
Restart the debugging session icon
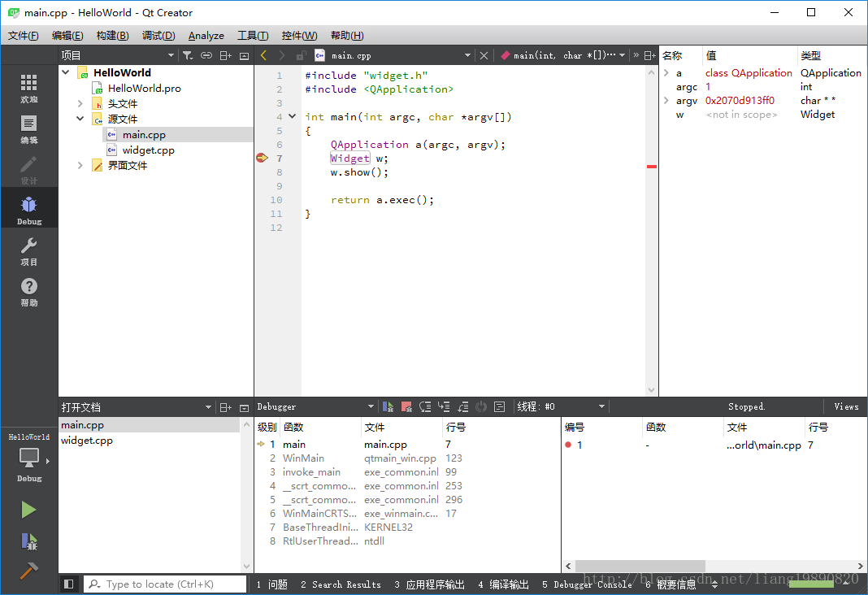tap(481, 406)
